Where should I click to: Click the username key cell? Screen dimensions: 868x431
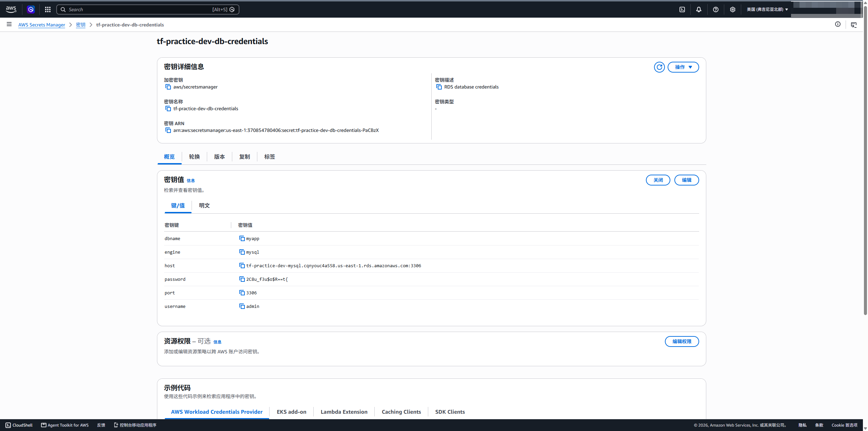[x=175, y=306]
